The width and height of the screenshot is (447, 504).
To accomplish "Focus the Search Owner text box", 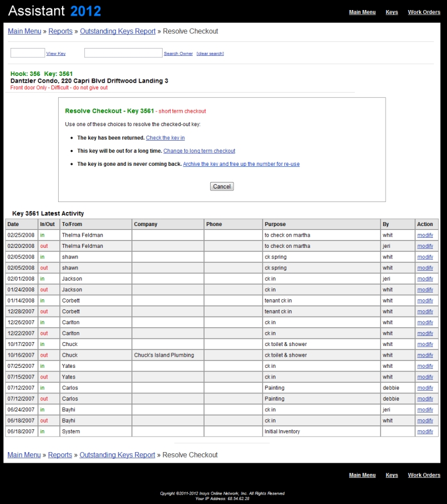I will click(123, 53).
